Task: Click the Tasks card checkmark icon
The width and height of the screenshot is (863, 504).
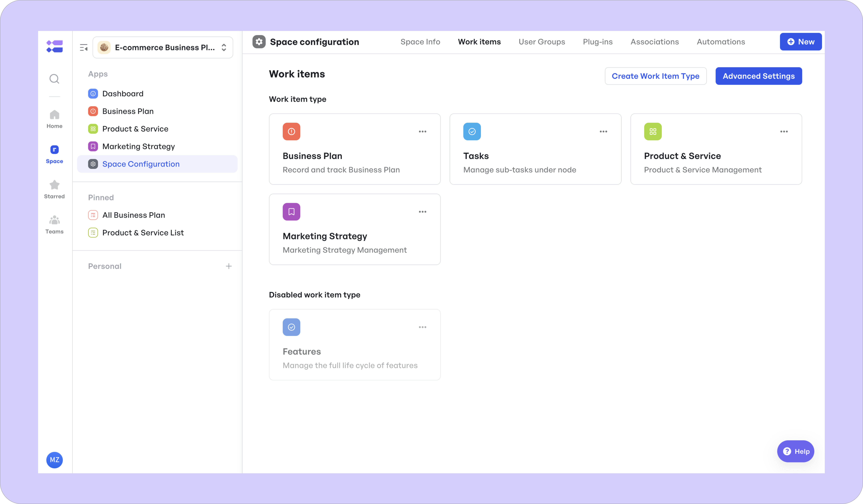Action: coord(472,131)
